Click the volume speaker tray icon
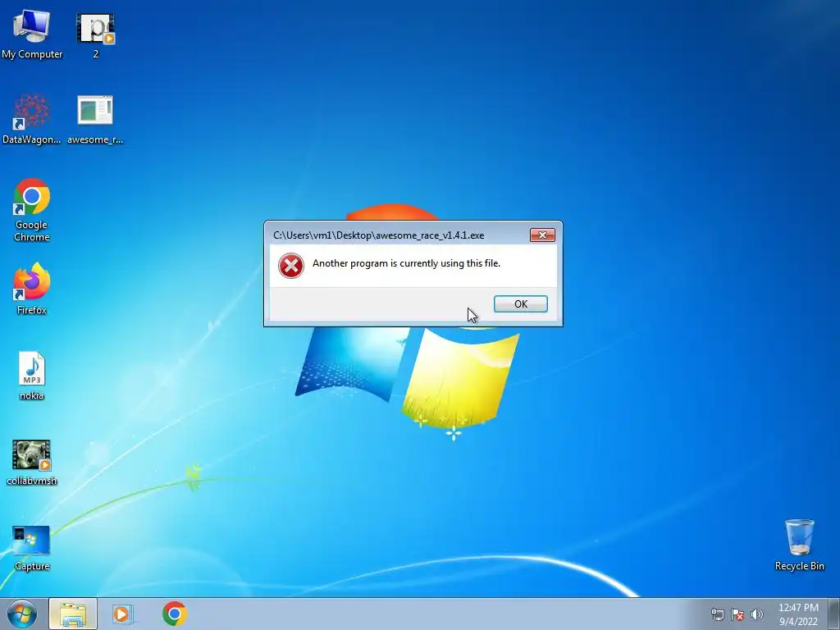The height and width of the screenshot is (630, 840). click(x=756, y=614)
